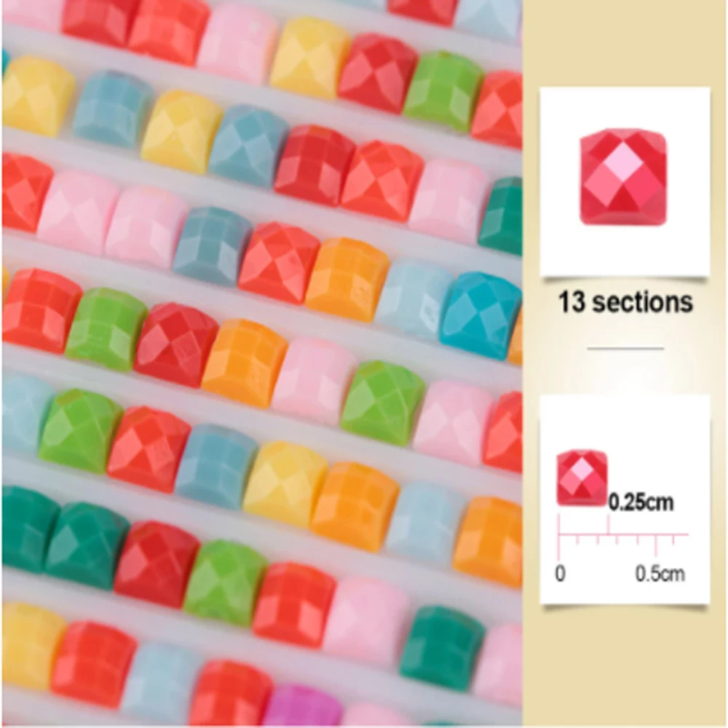Viewport: 728px width, 728px height.
Task: Click the yellow bead between pink and red in the top row
Action: (309, 58)
